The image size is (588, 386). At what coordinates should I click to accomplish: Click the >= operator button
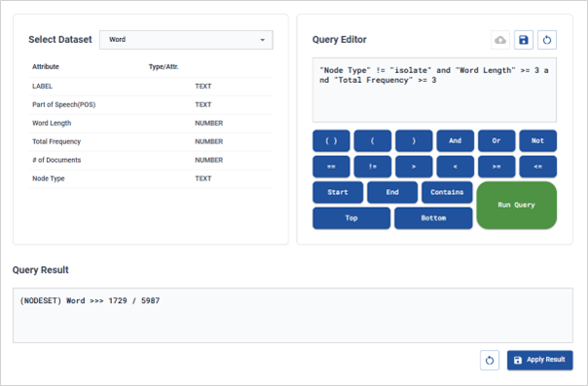point(496,167)
